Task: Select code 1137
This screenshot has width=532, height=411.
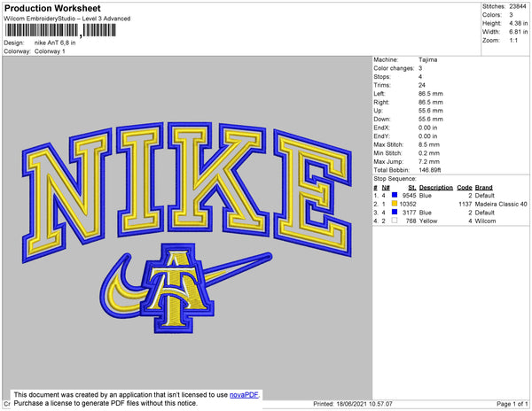Action: point(465,204)
